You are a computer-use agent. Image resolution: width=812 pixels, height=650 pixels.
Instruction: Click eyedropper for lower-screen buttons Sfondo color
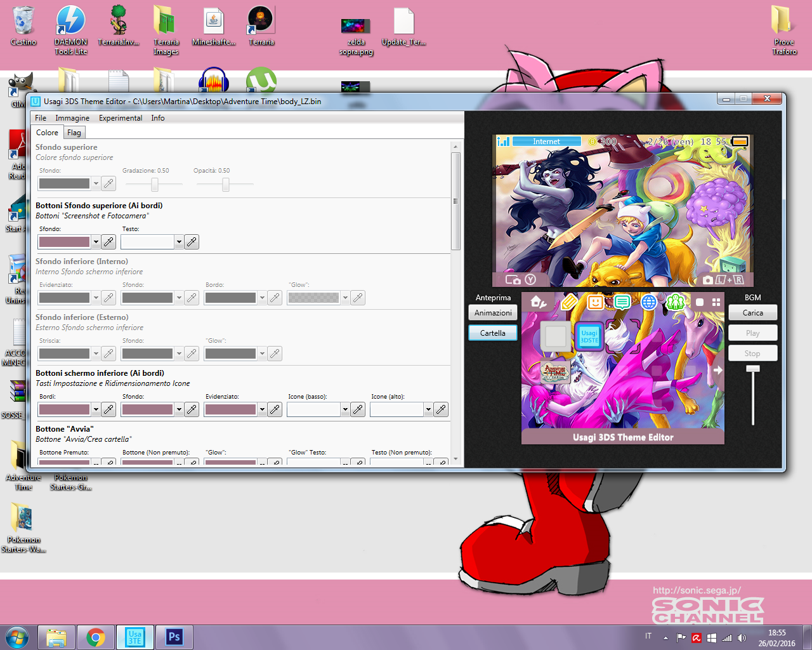coord(192,409)
